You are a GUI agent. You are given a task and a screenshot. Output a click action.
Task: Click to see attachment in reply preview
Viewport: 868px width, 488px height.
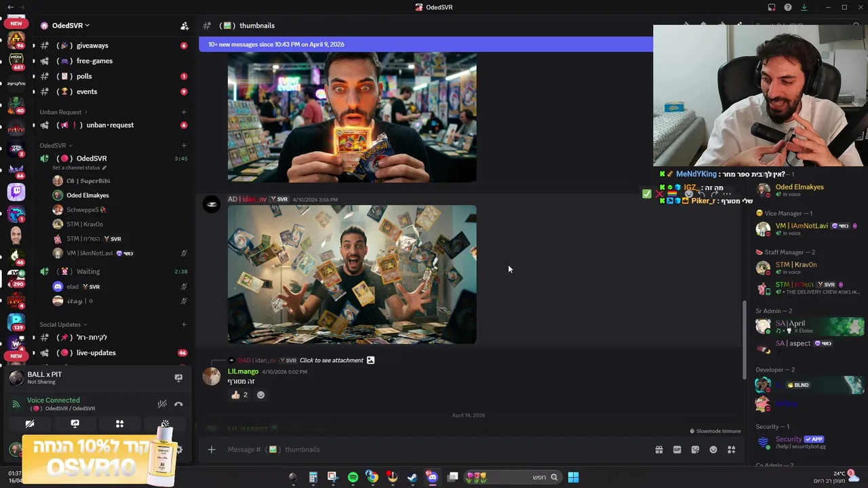click(x=332, y=360)
